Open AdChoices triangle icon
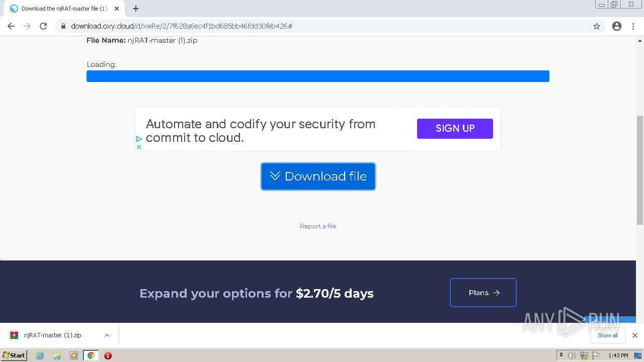 [x=139, y=139]
